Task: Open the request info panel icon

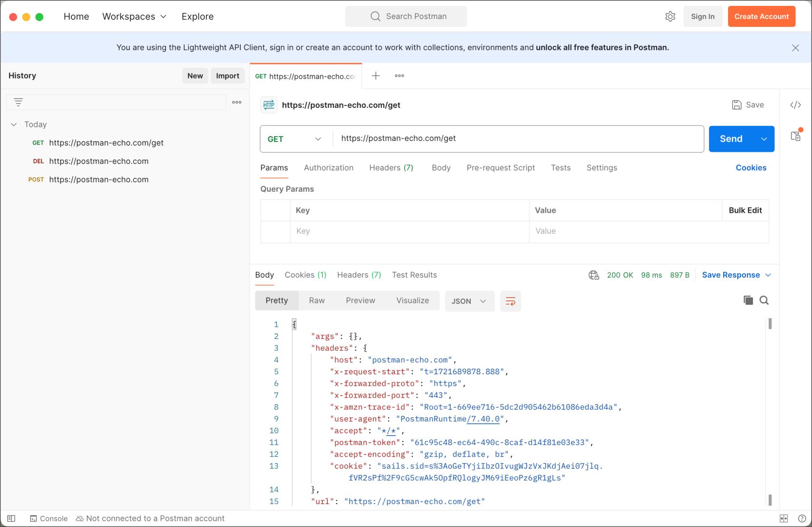Action: 796,135
